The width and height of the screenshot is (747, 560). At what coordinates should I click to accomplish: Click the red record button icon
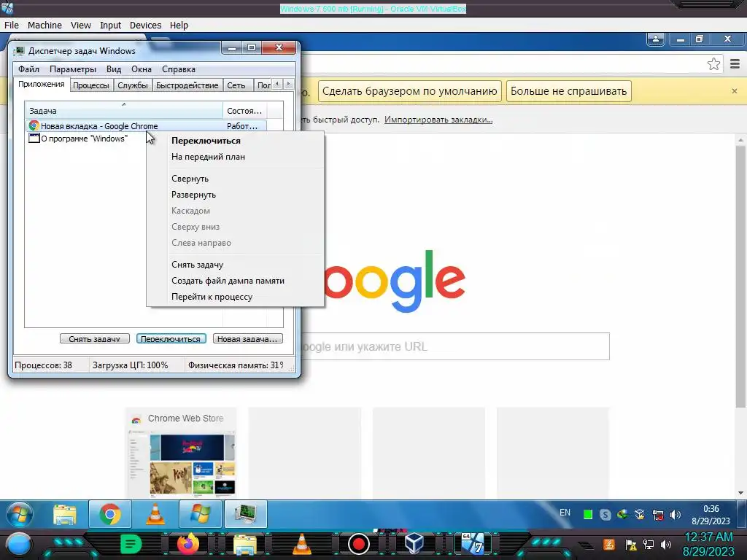[x=359, y=544]
